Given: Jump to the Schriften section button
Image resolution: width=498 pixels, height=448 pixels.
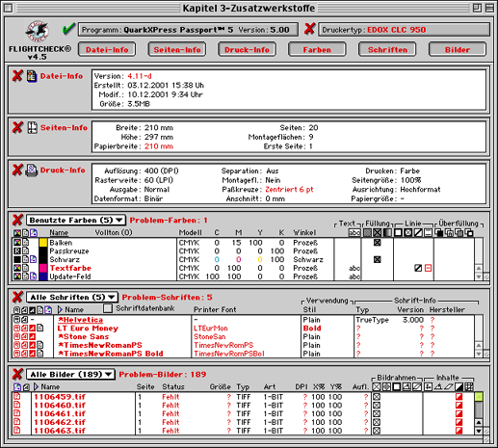Looking at the screenshot, I should 387,49.
